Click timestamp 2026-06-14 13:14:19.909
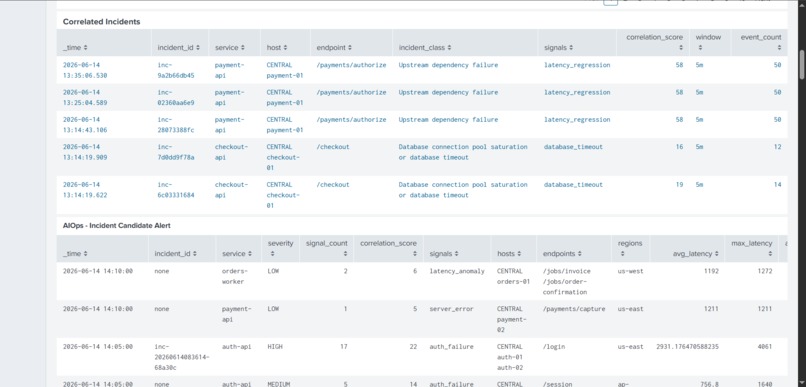 (85, 152)
